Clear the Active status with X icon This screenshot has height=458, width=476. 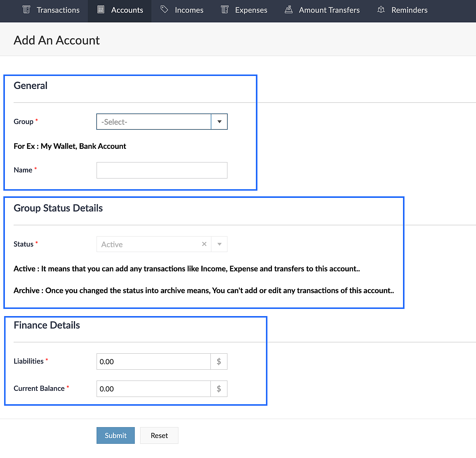tap(204, 244)
